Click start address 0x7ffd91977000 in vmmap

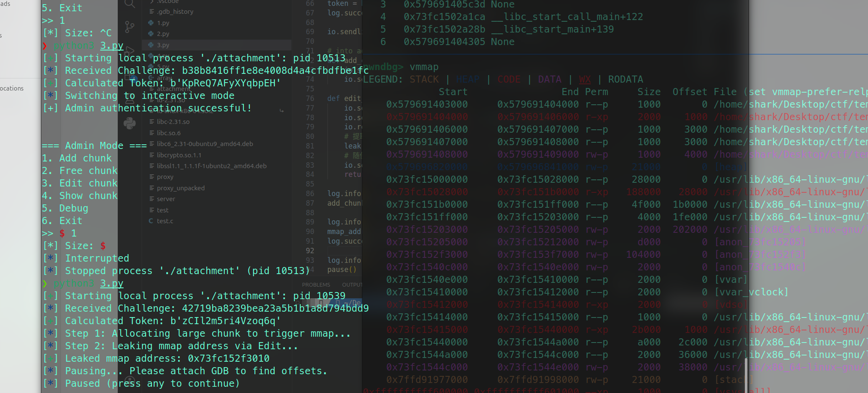point(427,380)
